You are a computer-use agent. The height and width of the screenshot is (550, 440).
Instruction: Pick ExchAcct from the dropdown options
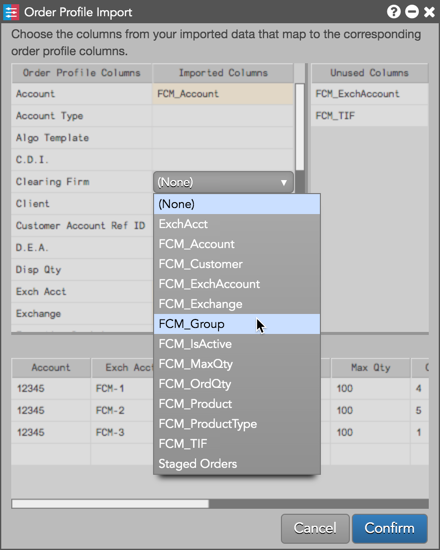(x=237, y=224)
